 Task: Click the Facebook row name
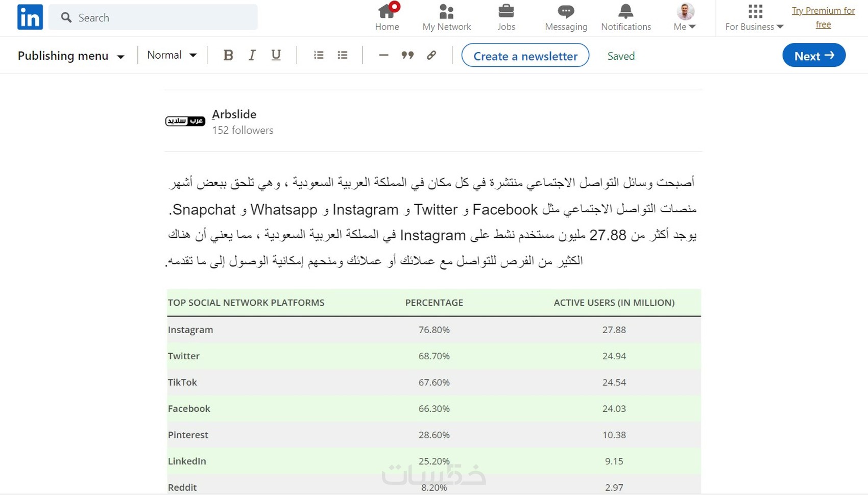pos(189,409)
